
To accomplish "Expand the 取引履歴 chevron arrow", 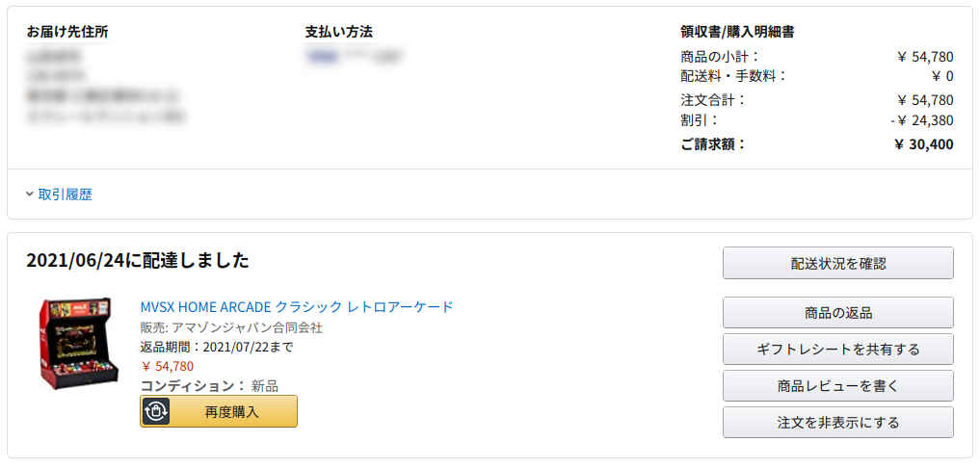I will (30, 195).
